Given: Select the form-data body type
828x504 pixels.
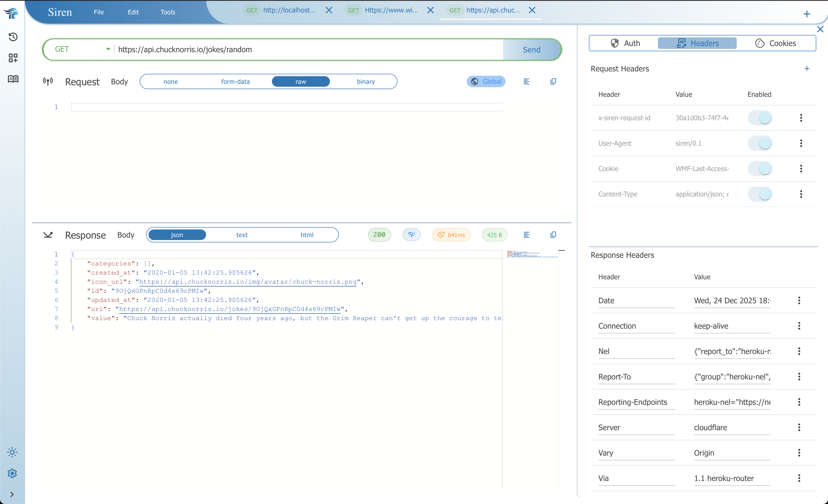Looking at the screenshot, I should pos(235,81).
